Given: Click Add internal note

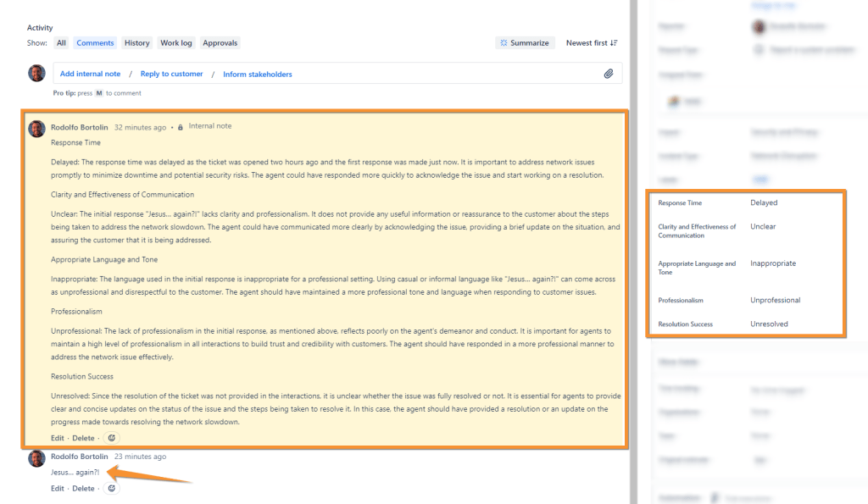Looking at the screenshot, I should 90,75.
